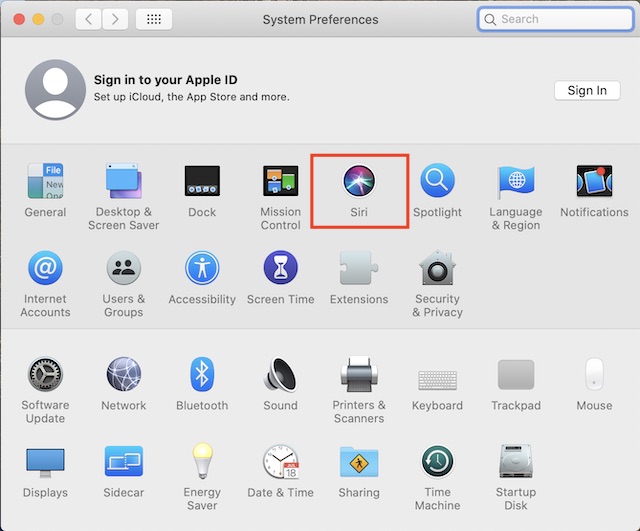Click the back navigation arrow
This screenshot has width=640, height=531.
click(x=88, y=19)
